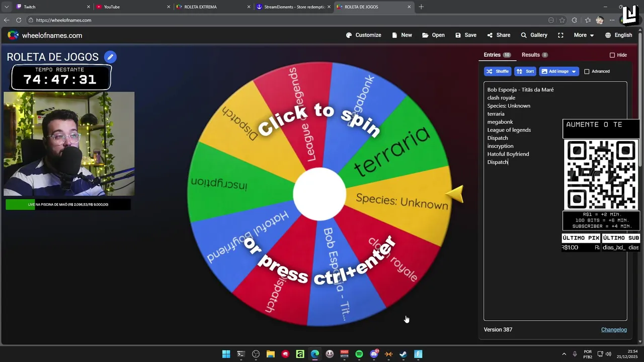
Task: Click the 'clash royale' entry line
Action: pos(501,98)
